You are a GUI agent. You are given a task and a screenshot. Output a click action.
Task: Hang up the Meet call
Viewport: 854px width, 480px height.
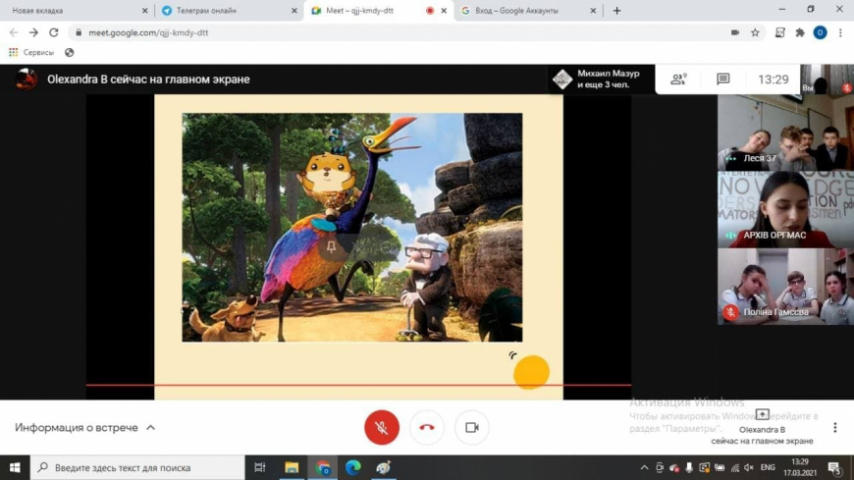[x=427, y=427]
